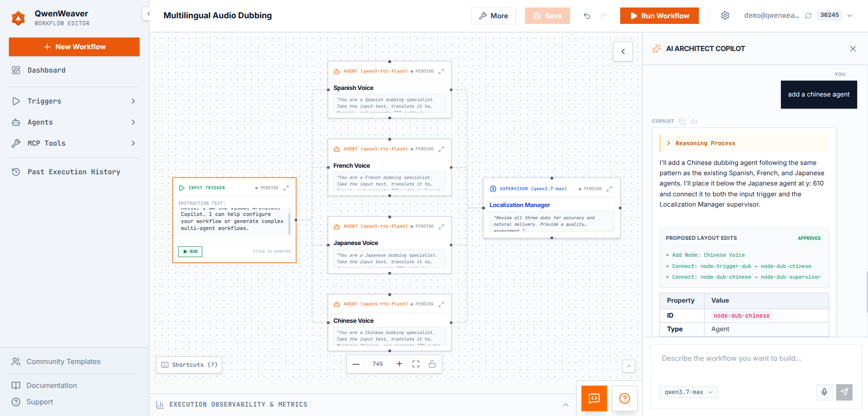The height and width of the screenshot is (416, 868).
Task: Select the Japanese Voice node title
Action: pos(356,243)
